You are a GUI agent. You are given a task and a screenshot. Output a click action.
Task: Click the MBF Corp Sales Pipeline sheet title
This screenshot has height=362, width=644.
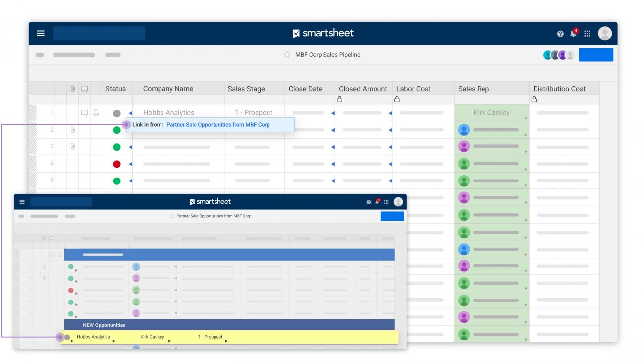pos(328,55)
